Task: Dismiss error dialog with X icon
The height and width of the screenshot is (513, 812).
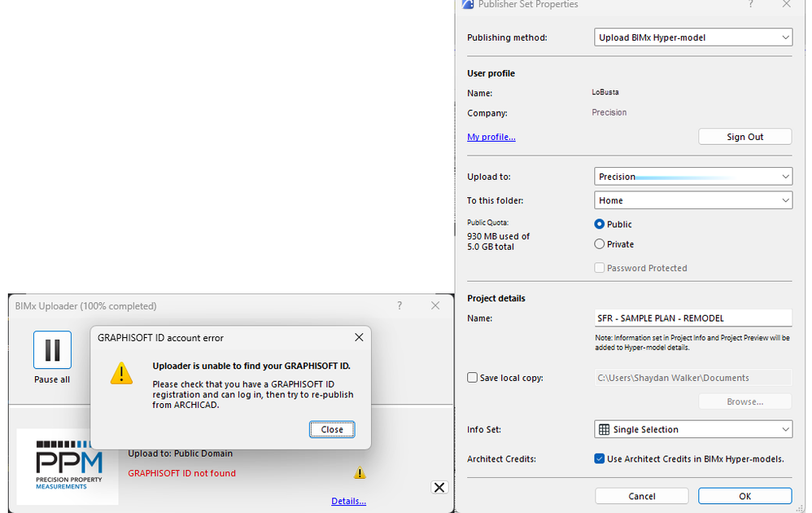Action: [x=359, y=337]
